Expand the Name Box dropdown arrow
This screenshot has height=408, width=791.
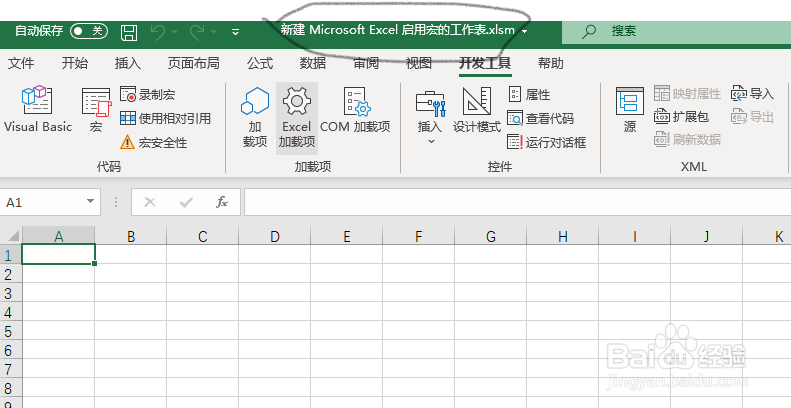click(x=90, y=201)
